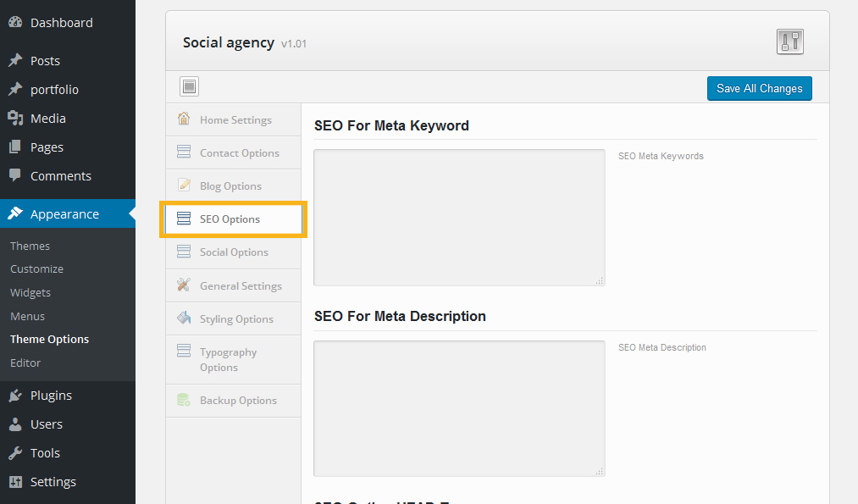The width and height of the screenshot is (858, 504).
Task: Click the Styling Options paint bucket icon
Action: 184,318
